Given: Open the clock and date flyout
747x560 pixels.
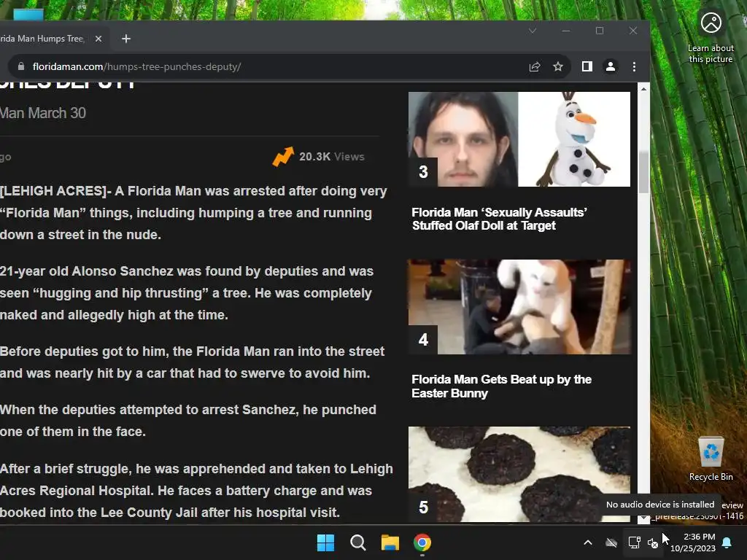Looking at the screenshot, I should (x=693, y=542).
